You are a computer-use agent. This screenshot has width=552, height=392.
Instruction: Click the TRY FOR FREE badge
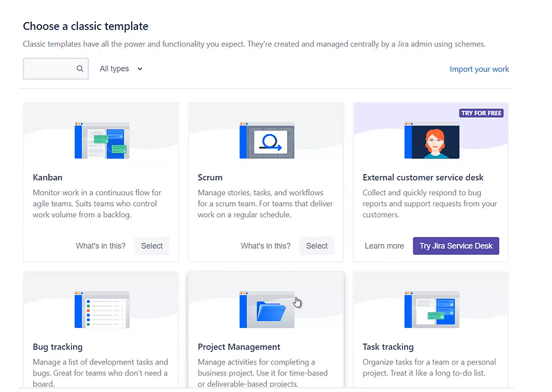click(x=481, y=113)
